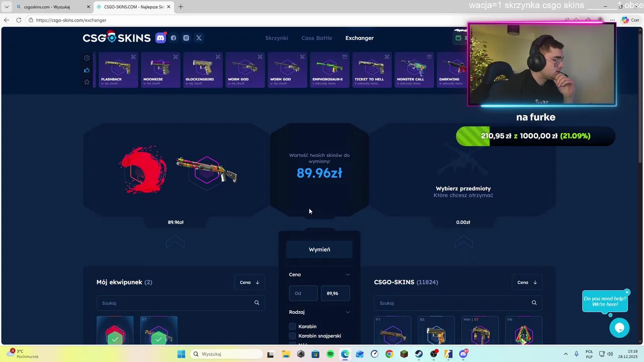Click the Od minimum price field

click(303, 293)
